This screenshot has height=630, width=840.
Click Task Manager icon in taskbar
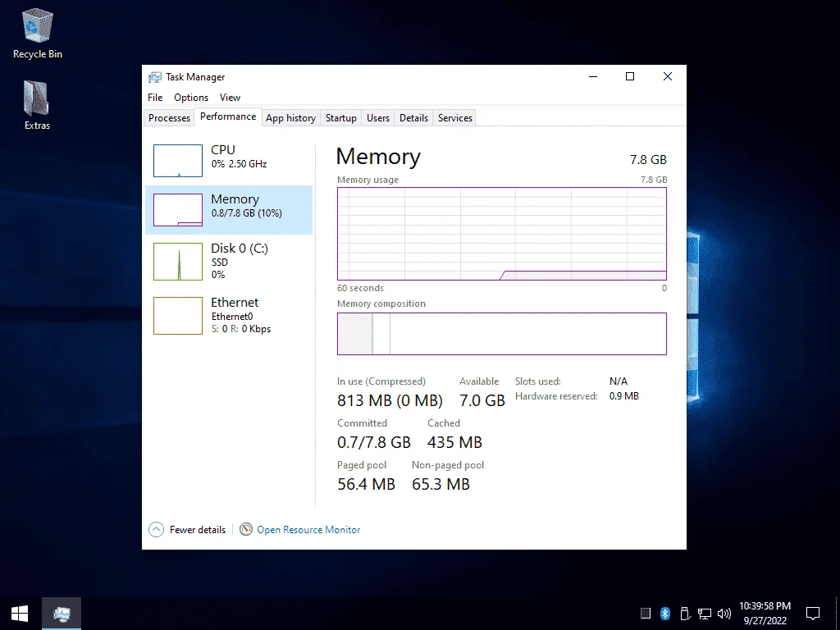click(x=62, y=614)
